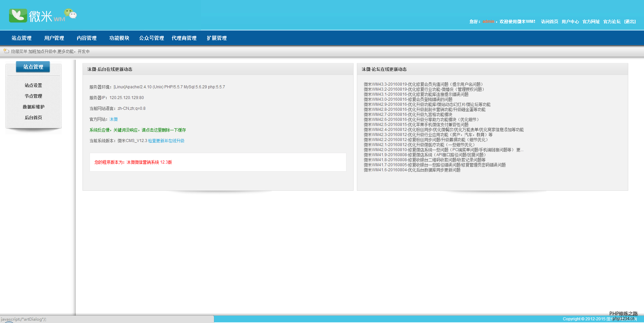644x323 pixels.
Task: Click changelog entry 微米WM42.5-20160815
Action: (x=416, y=125)
